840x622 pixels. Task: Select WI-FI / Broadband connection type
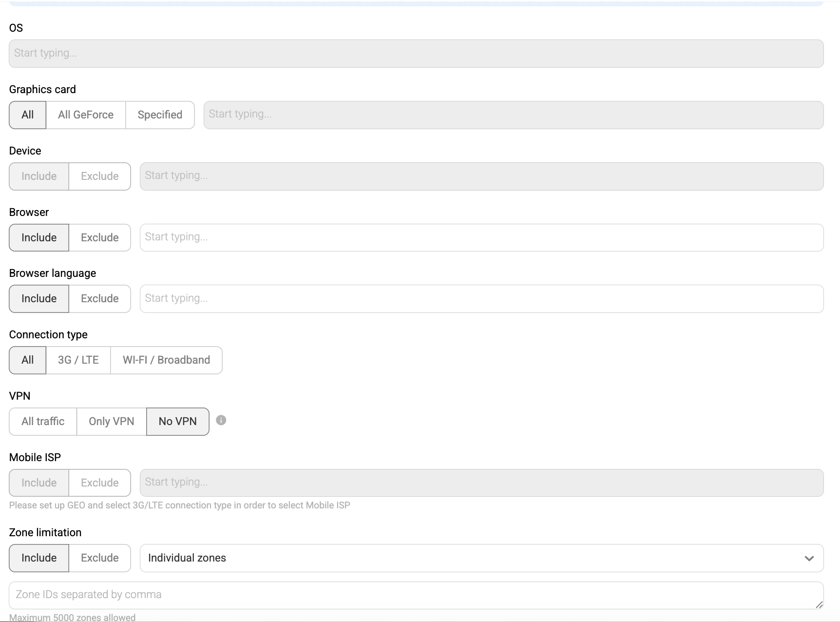click(166, 360)
